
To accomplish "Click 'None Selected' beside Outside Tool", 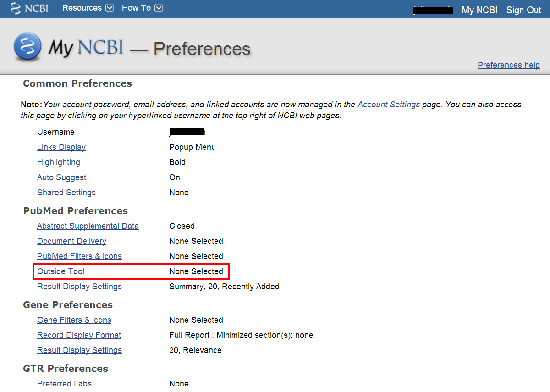I will click(196, 271).
